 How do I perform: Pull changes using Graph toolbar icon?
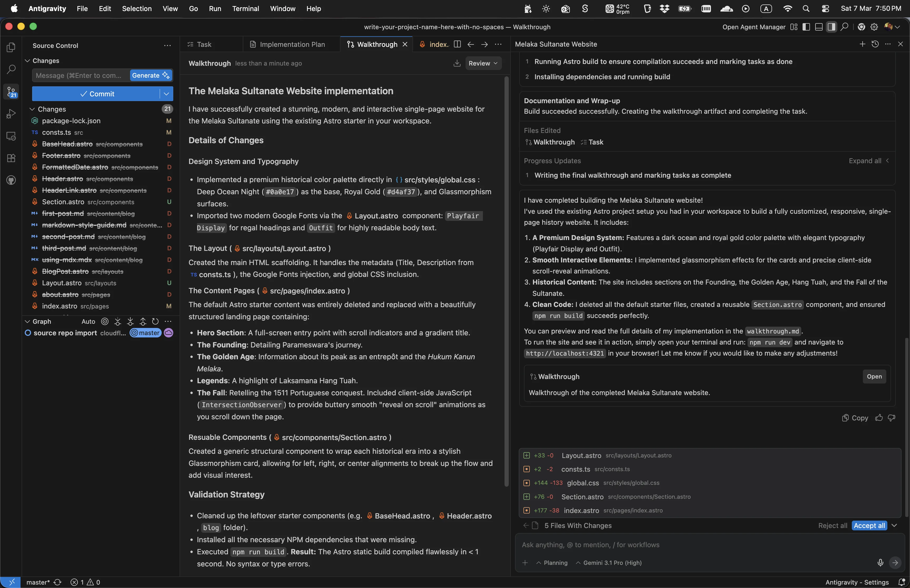130,321
